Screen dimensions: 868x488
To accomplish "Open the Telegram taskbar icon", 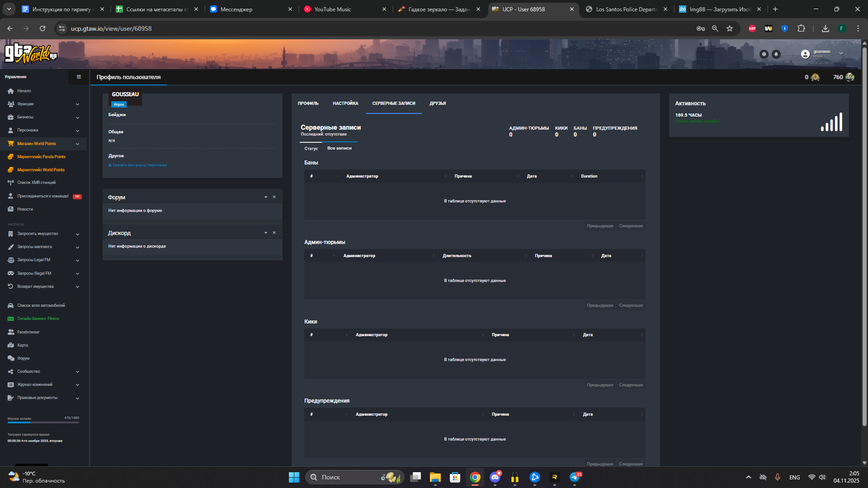I will pos(575,477).
